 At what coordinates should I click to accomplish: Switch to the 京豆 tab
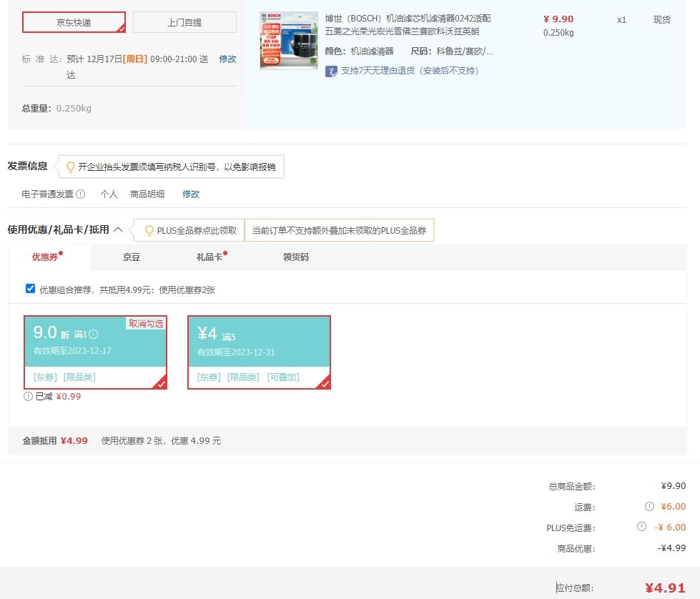(132, 257)
